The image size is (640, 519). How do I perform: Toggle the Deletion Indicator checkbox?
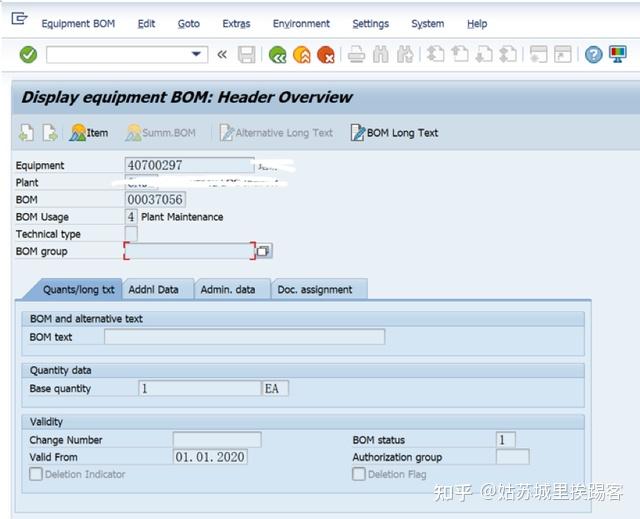pos(36,474)
